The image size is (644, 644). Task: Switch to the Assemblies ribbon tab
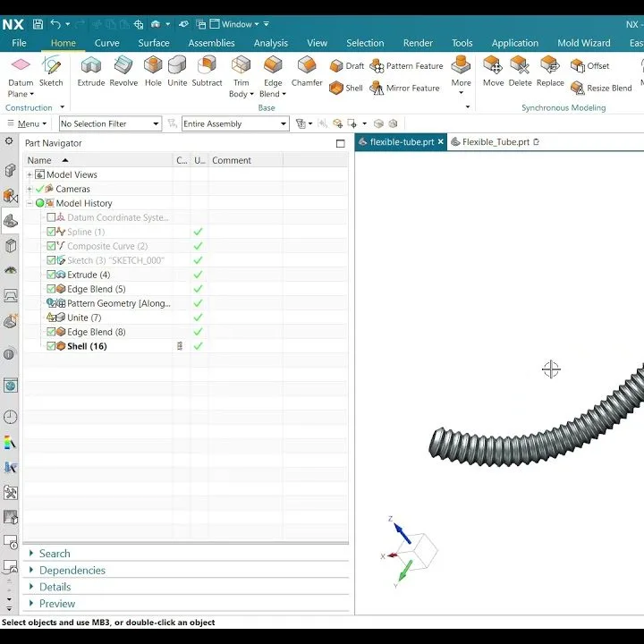211,43
